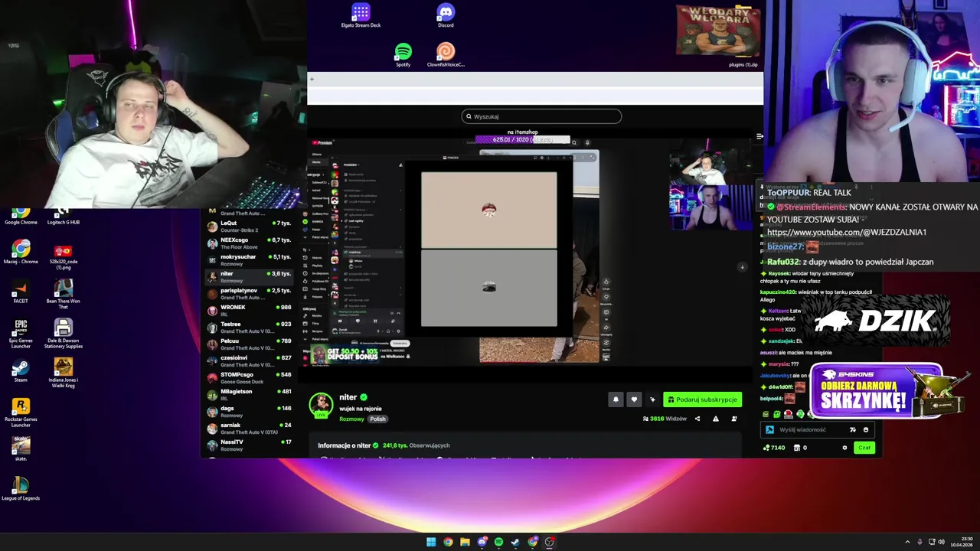The height and width of the screenshot is (551, 980).
Task: Click the Rozmowy category link under niter
Action: [351, 419]
